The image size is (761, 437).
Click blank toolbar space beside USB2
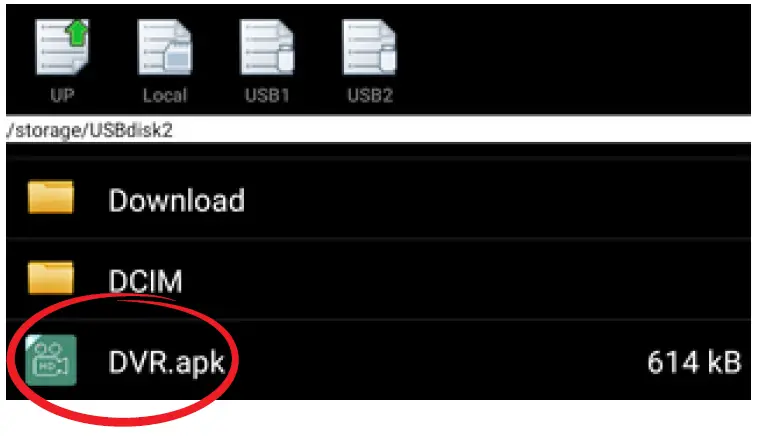573,58
